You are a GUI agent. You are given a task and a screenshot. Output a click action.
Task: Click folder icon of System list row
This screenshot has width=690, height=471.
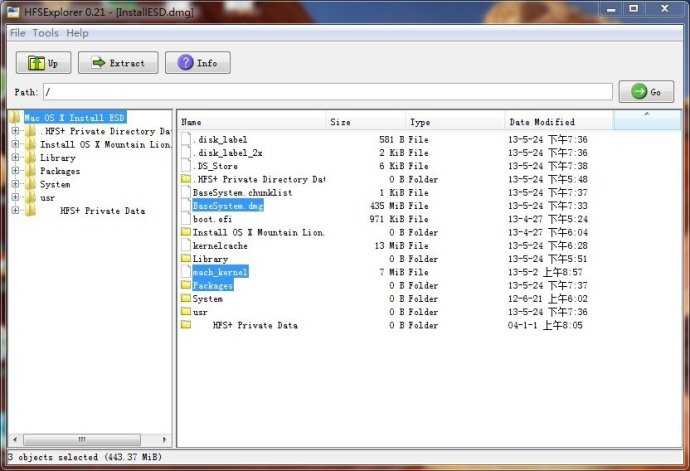click(x=186, y=298)
